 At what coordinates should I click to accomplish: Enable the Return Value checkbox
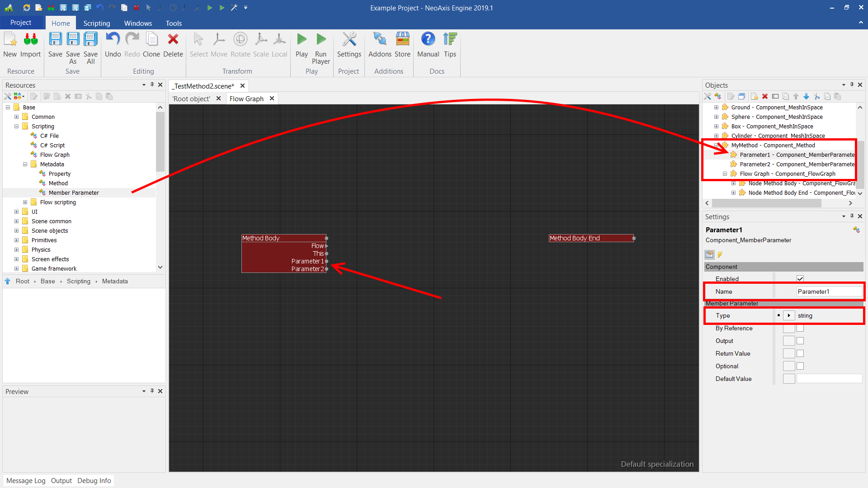click(800, 354)
